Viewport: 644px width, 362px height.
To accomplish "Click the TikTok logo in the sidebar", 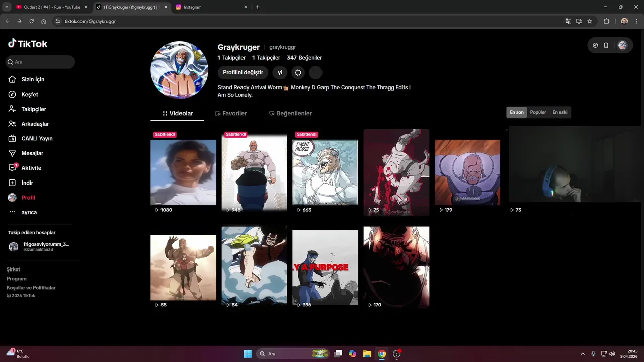I will pos(28,44).
